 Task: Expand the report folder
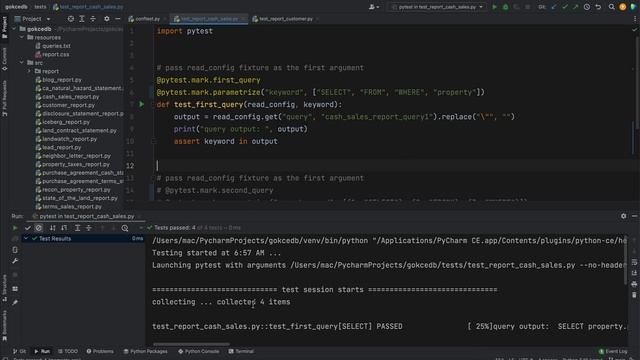click(29, 71)
